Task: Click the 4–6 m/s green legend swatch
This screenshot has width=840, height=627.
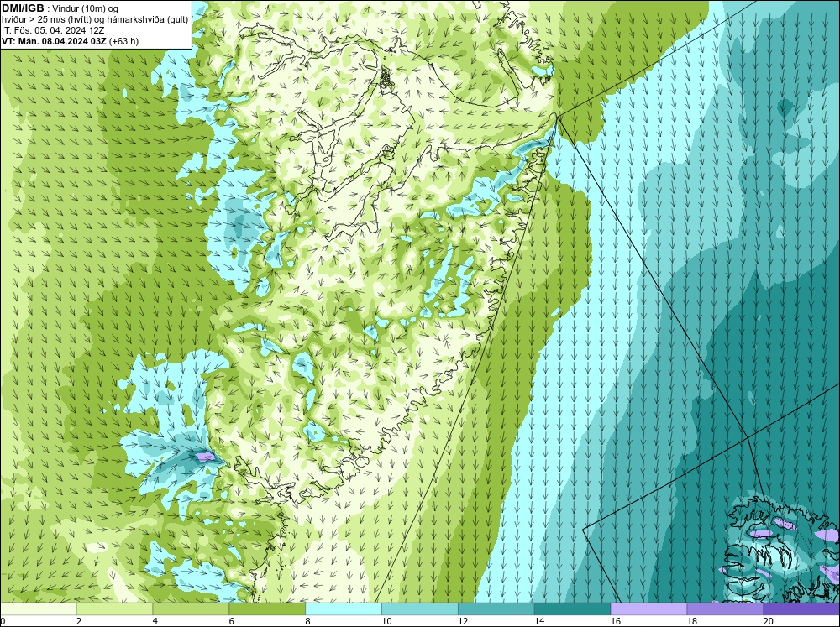Action: [191, 609]
